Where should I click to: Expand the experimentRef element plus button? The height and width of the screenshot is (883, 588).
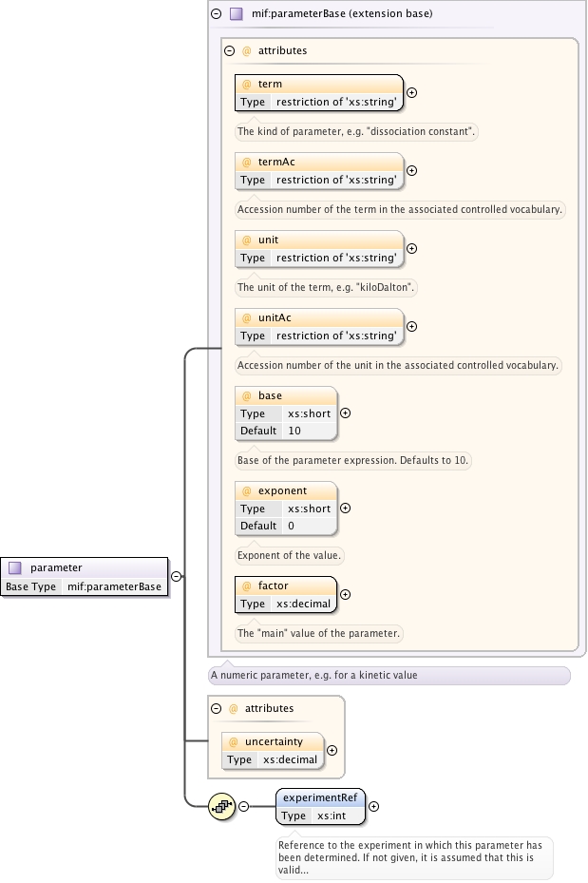(373, 806)
